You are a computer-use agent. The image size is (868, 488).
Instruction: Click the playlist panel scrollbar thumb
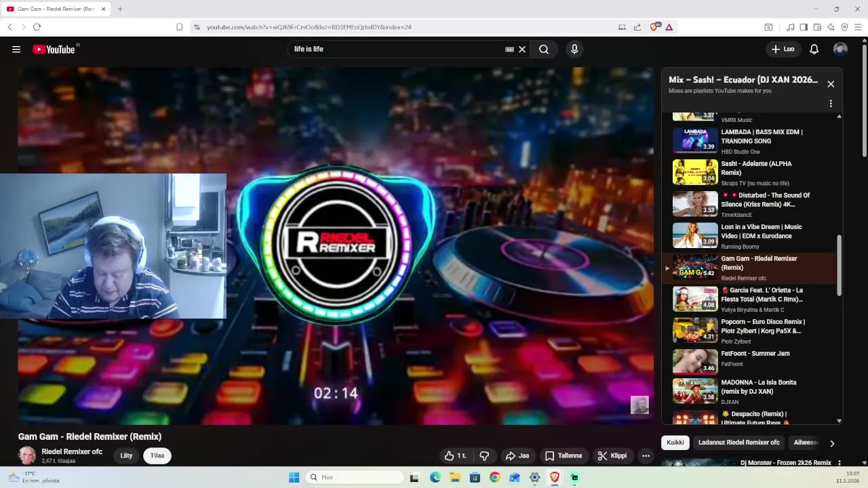coord(839,265)
